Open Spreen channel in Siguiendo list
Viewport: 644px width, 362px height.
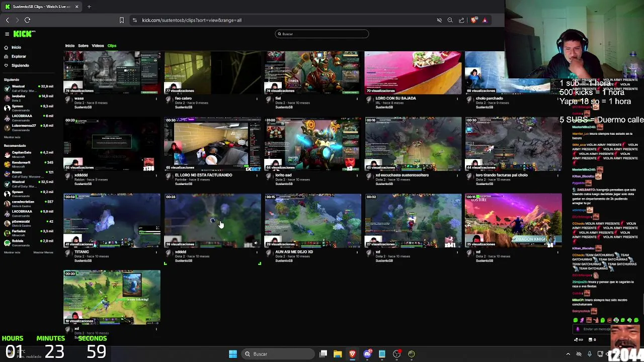point(29,108)
